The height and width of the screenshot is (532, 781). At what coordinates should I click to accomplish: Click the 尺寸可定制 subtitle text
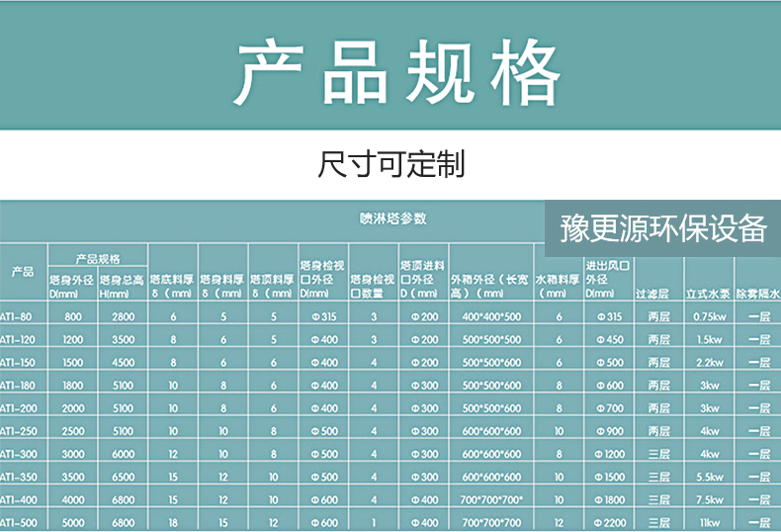coord(390,163)
